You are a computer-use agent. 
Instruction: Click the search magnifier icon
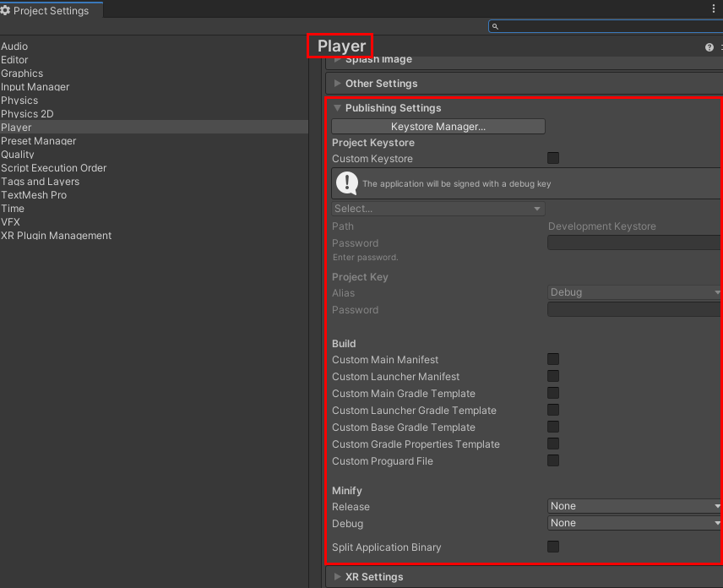coord(494,26)
